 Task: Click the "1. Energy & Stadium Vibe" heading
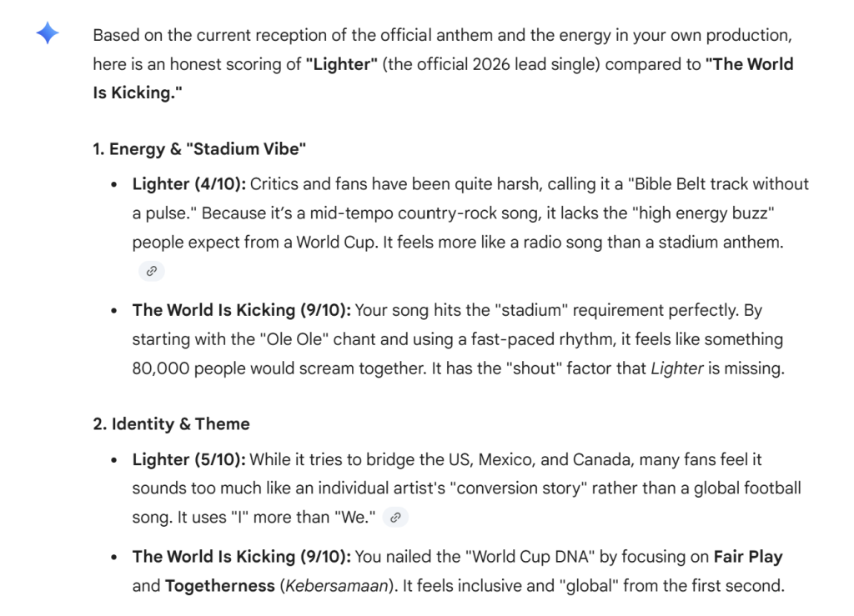pyautogui.click(x=199, y=149)
